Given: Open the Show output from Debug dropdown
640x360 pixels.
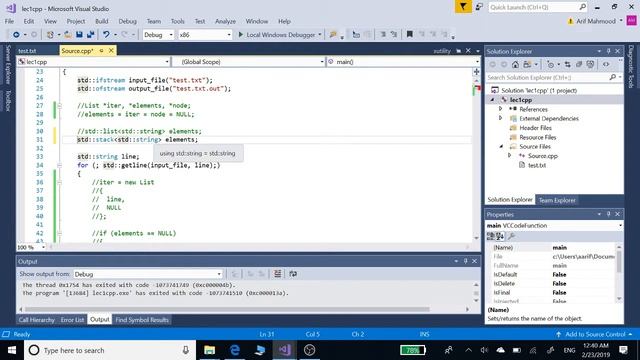Looking at the screenshot, I should [148, 274].
